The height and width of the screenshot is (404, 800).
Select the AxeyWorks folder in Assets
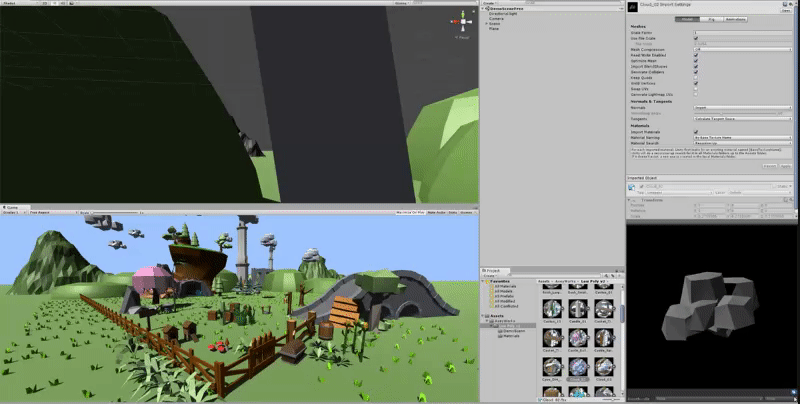point(503,321)
